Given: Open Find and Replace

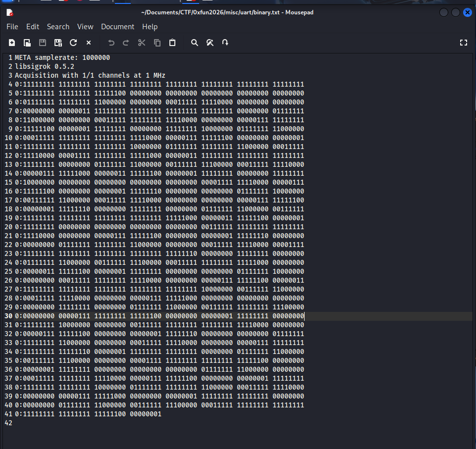Looking at the screenshot, I should [210, 43].
